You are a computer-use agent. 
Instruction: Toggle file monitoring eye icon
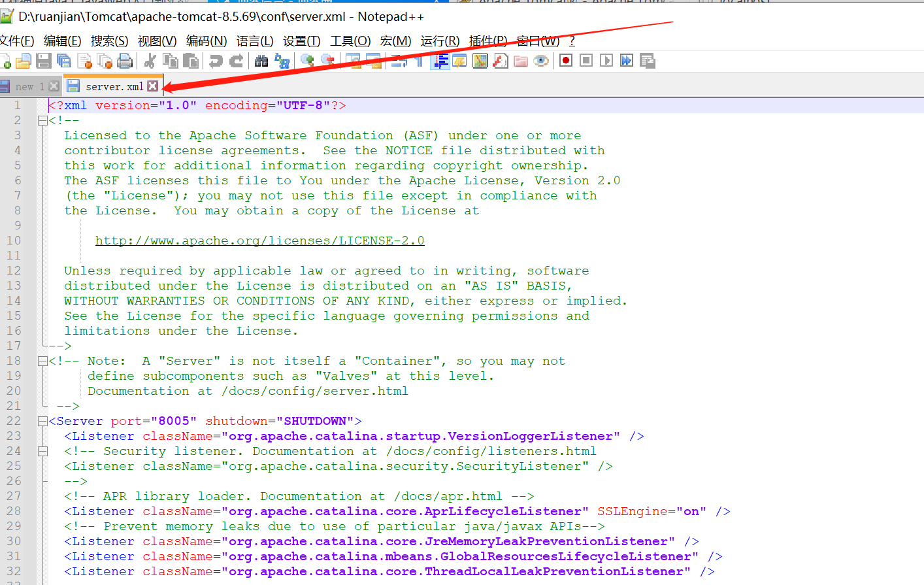541,61
